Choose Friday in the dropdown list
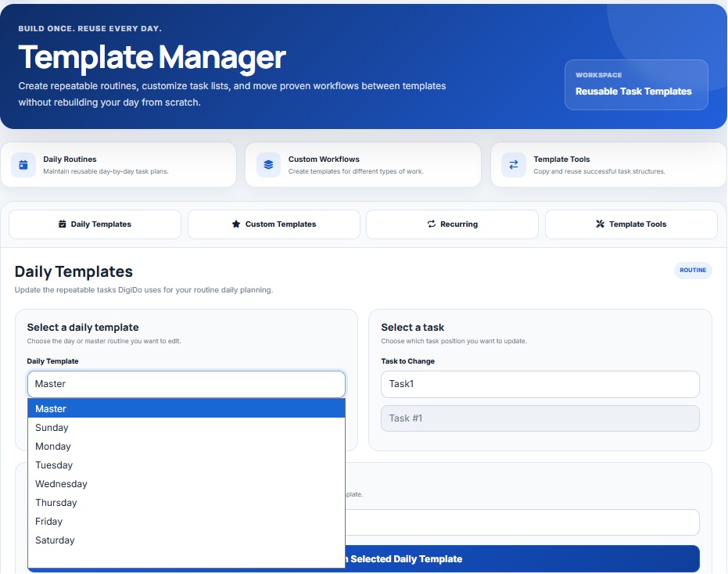This screenshot has width=728, height=574. [186, 522]
